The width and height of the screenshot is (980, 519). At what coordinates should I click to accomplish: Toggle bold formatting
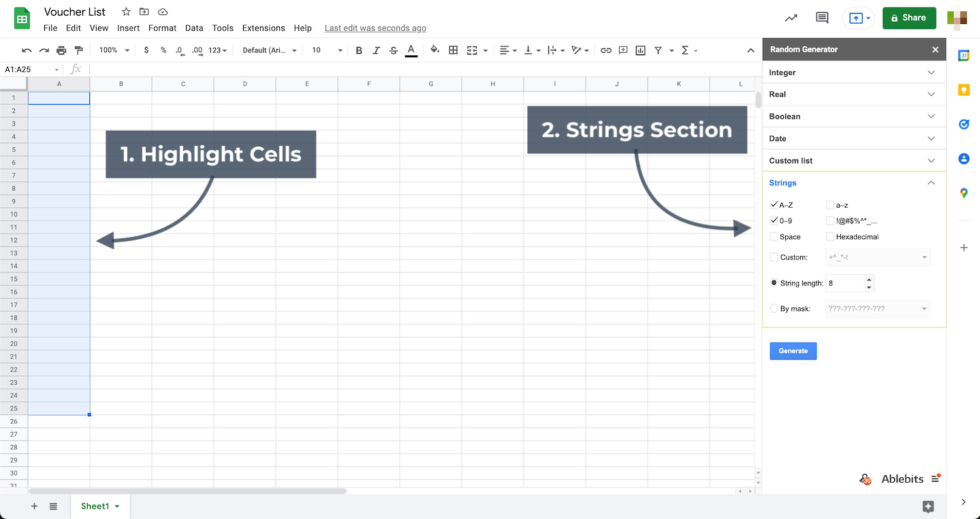pyautogui.click(x=359, y=50)
